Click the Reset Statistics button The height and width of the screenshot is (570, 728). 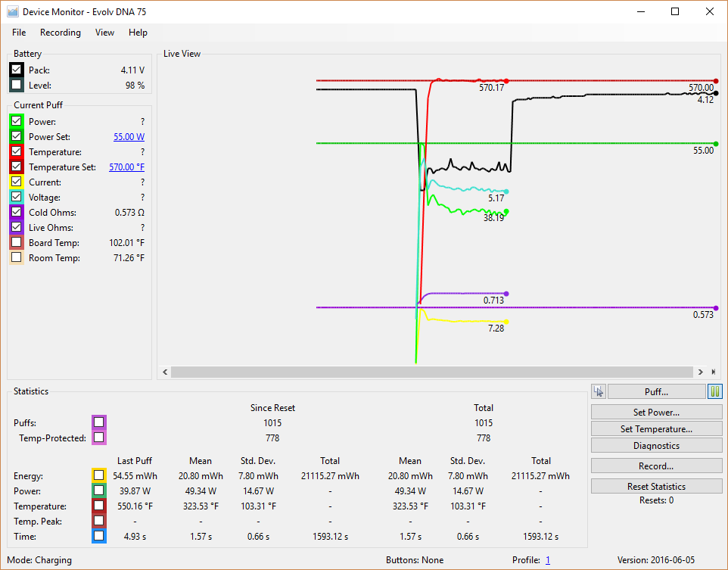[x=656, y=487]
